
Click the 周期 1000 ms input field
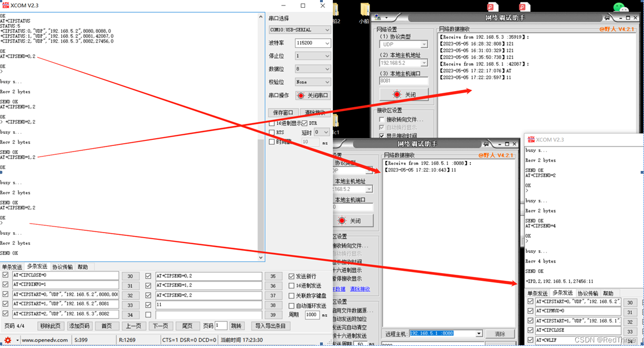[312, 315]
